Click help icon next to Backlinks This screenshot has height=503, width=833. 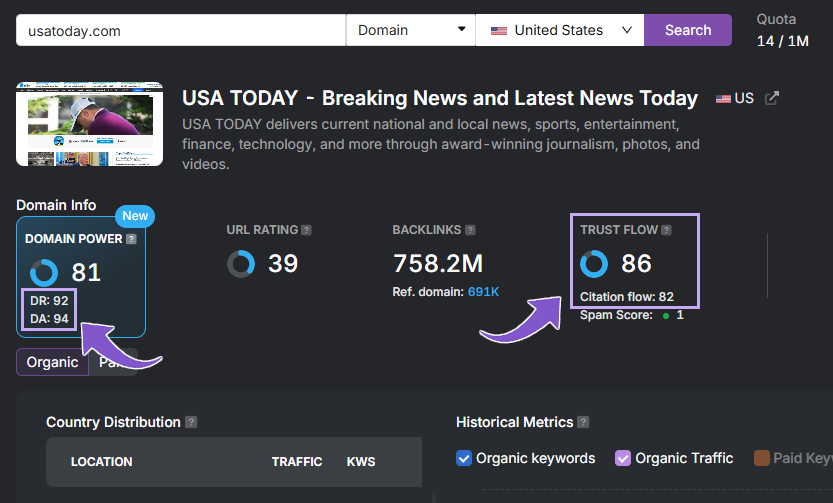coord(470,230)
